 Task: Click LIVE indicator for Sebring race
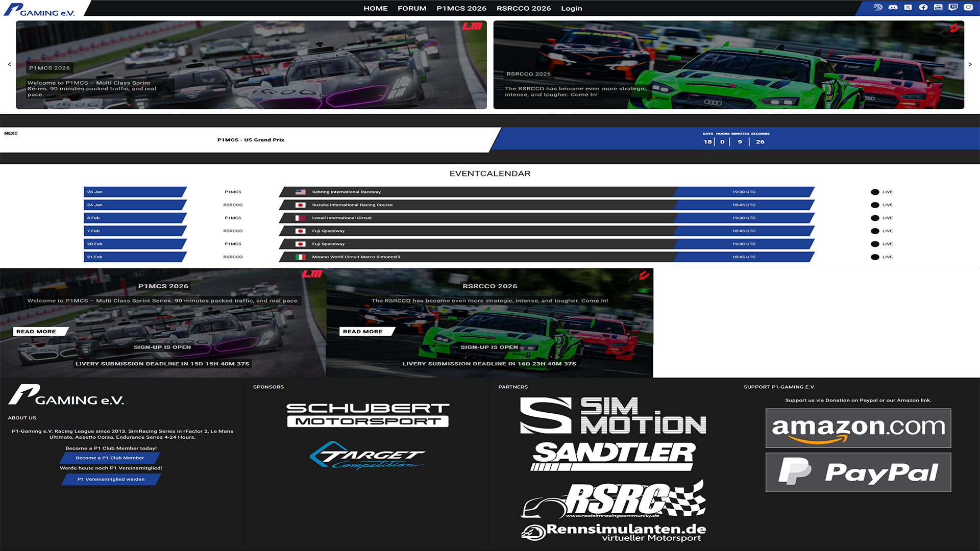pos(881,192)
